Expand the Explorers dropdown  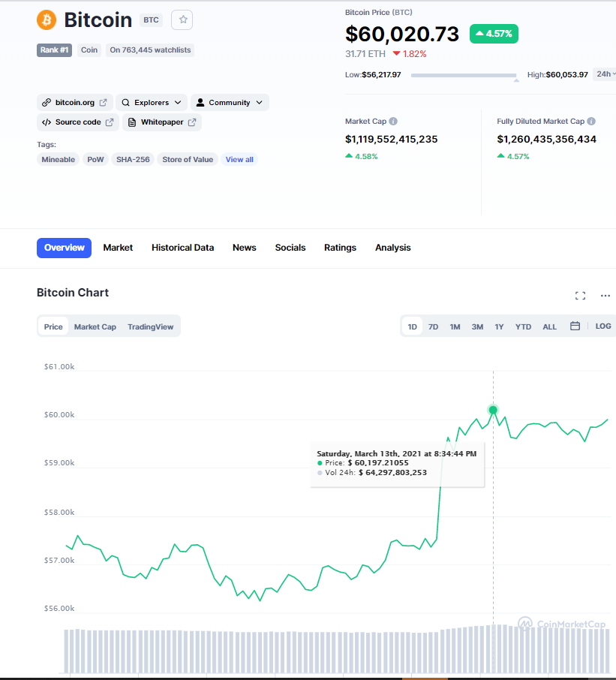(152, 103)
